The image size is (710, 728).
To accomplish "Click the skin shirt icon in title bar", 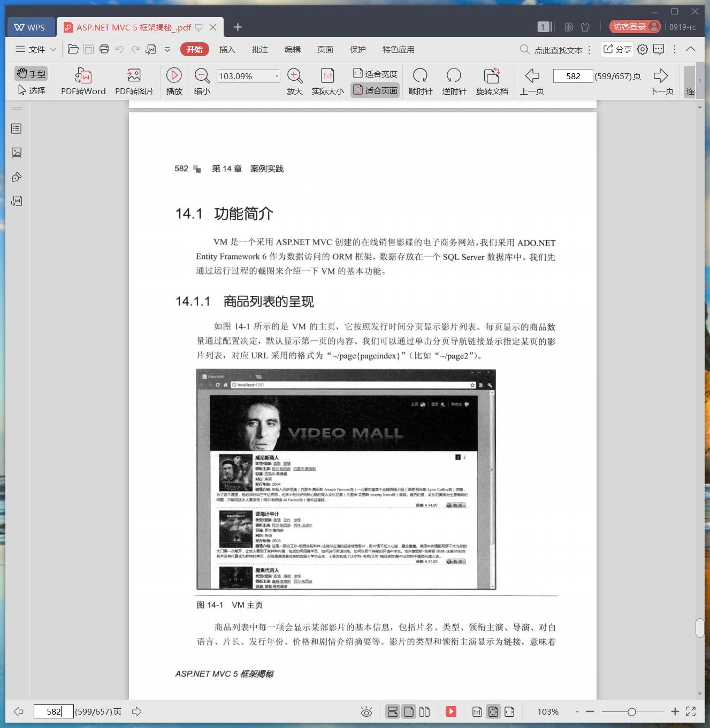I will click(x=585, y=27).
